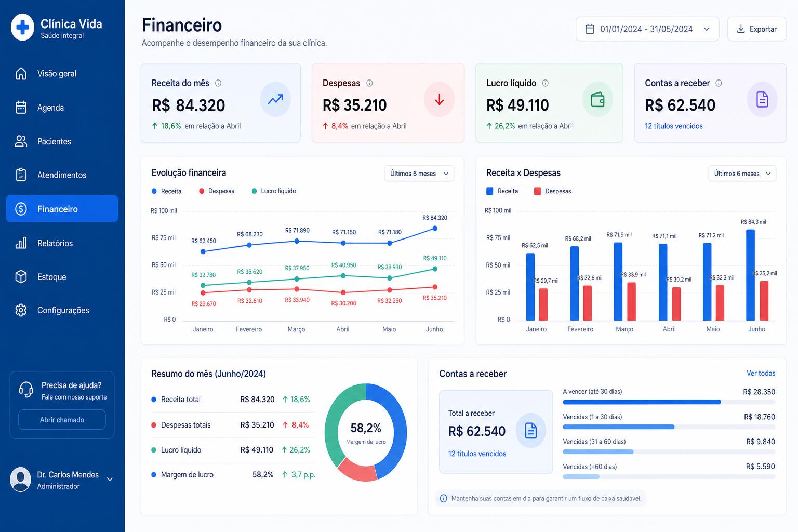Viewport: 798px width, 532px height.
Task: Click the Março red Despesas bar R$ 33,9 mil
Action: [x=631, y=301]
